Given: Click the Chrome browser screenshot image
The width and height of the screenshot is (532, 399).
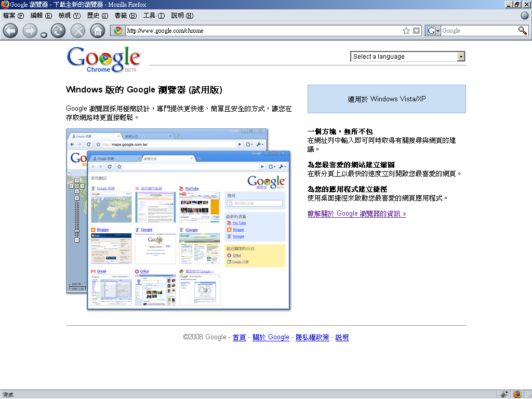Looking at the screenshot, I should pyautogui.click(x=178, y=219).
